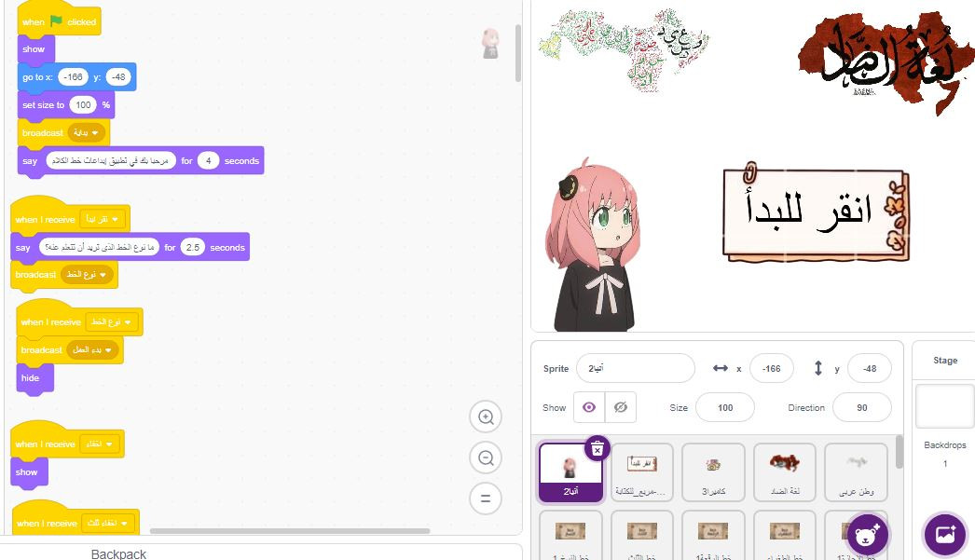Click the faded sprite watermark in the workspace corner

coord(490,44)
